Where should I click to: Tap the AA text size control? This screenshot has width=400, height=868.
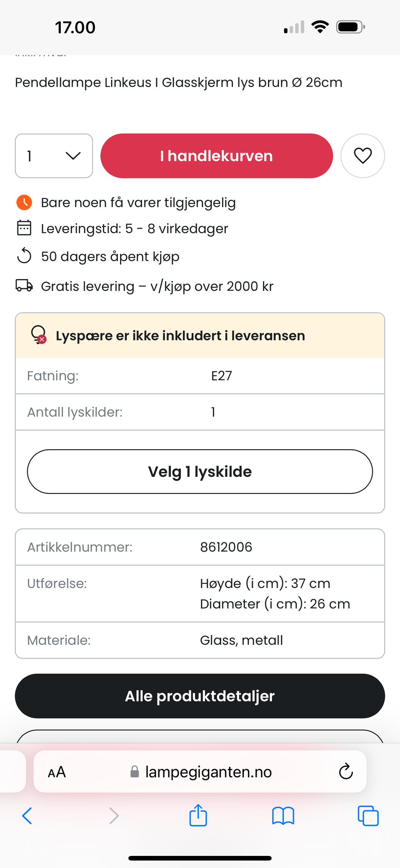click(x=57, y=772)
